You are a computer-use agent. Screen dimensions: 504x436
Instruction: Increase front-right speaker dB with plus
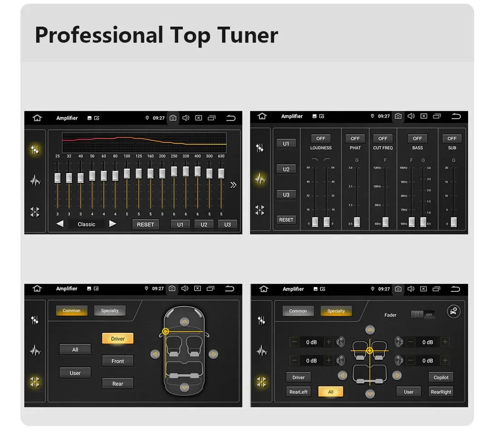point(445,342)
